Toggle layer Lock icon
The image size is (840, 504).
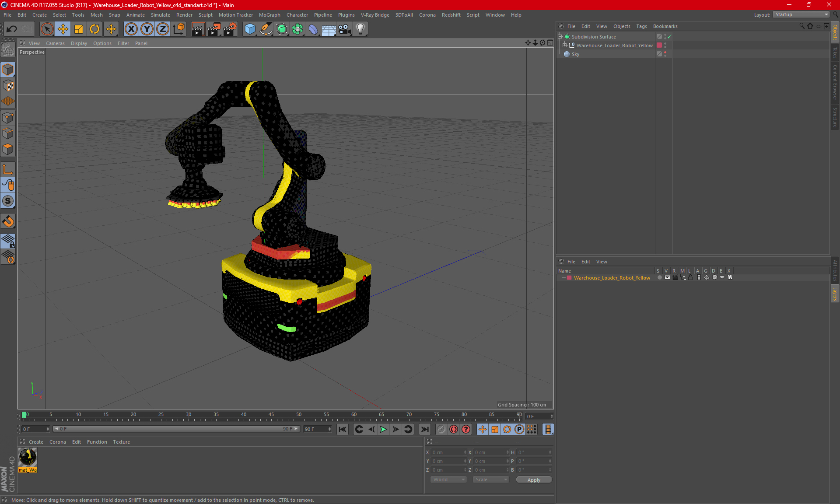690,277
